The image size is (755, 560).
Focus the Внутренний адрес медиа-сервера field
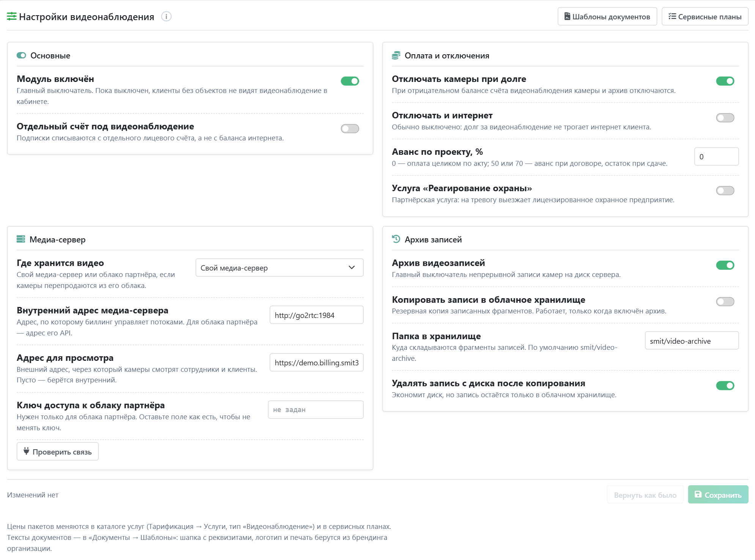pyautogui.click(x=317, y=315)
